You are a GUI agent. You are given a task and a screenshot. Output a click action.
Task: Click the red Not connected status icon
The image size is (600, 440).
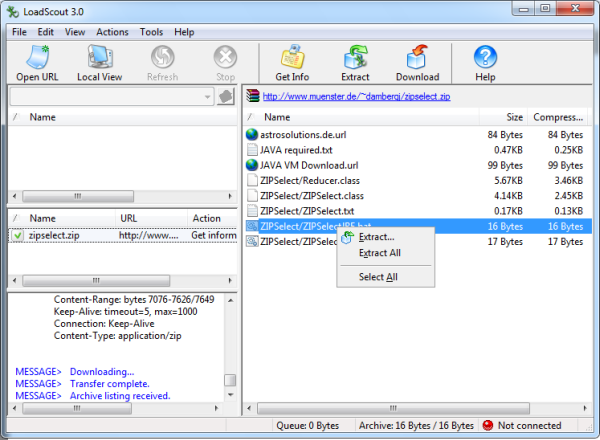tap(488, 425)
